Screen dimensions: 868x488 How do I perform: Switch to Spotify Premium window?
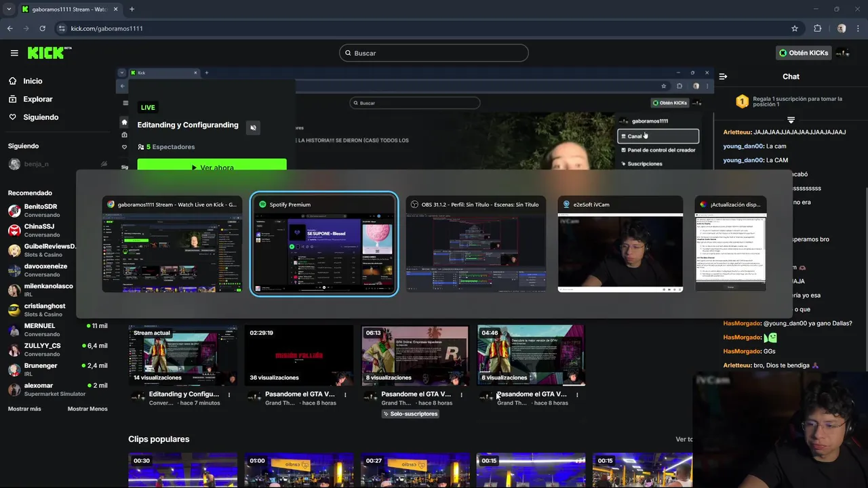pos(324,245)
